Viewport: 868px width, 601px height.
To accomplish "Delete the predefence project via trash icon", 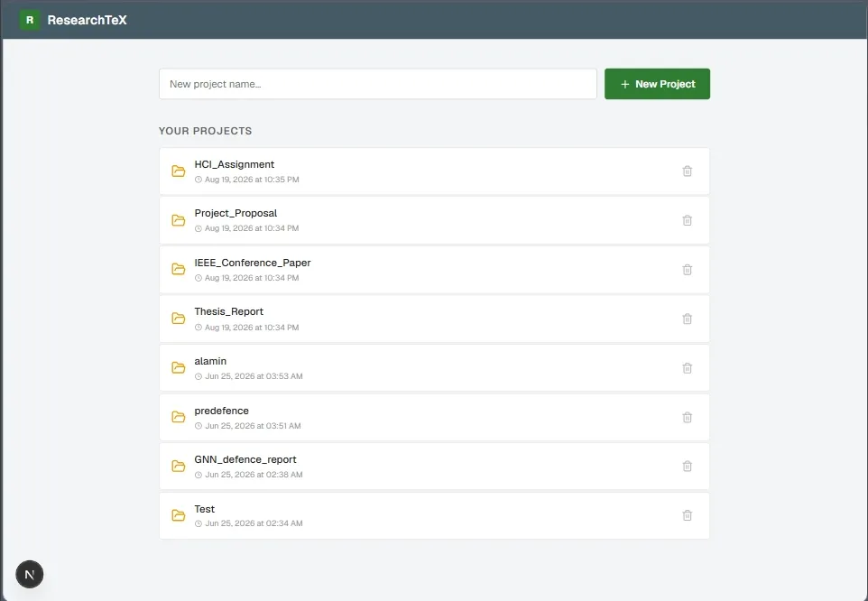I will [687, 417].
